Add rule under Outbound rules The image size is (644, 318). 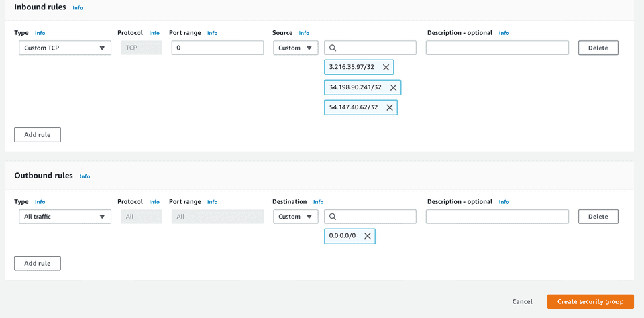coord(38,264)
